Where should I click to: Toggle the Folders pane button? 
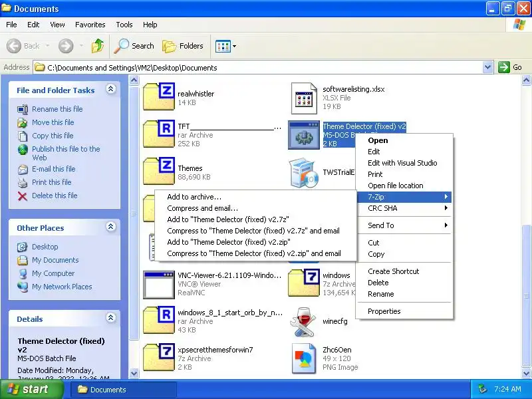183,46
